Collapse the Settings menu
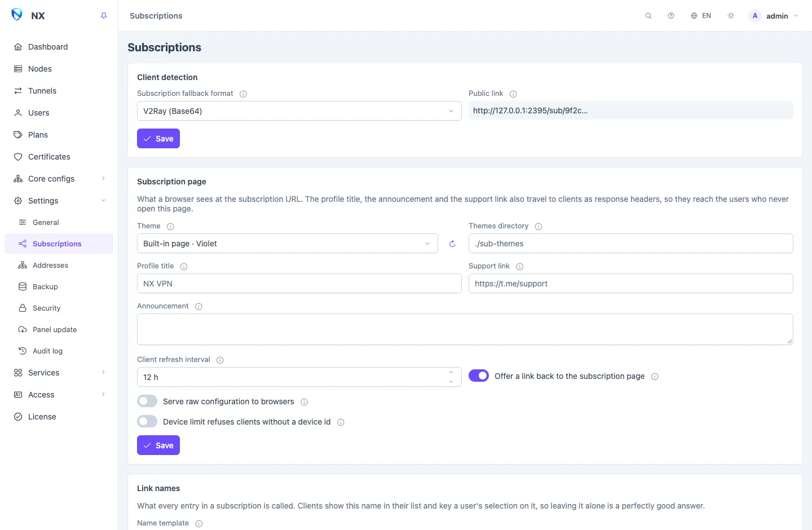 pos(59,201)
